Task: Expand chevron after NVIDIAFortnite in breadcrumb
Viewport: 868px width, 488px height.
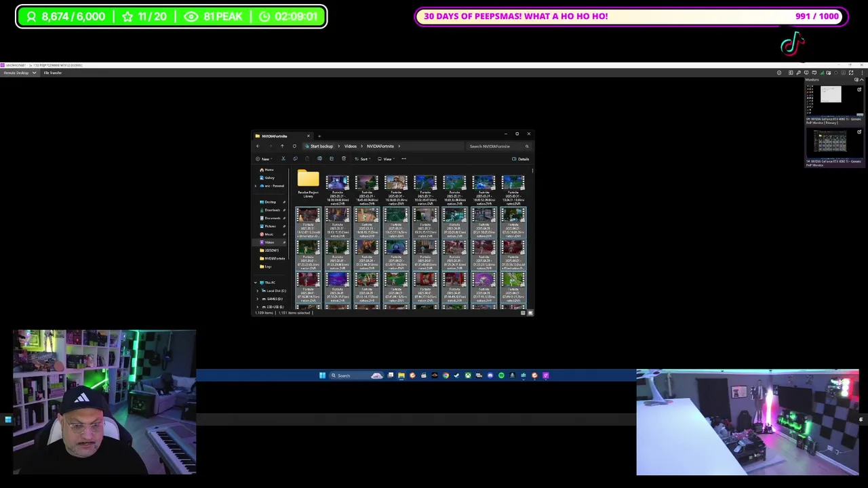Action: 399,146
